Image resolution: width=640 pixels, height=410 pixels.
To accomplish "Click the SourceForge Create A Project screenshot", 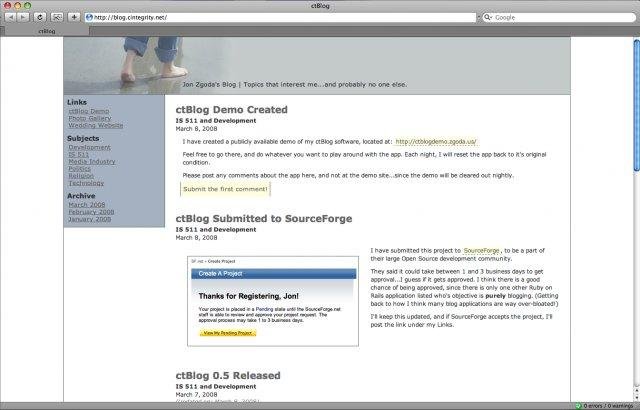I will point(273,301).
